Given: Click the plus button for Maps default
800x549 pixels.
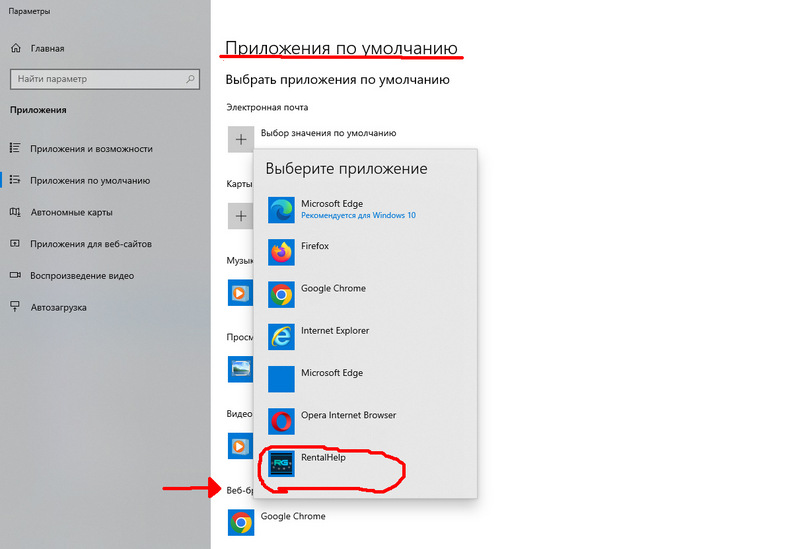Looking at the screenshot, I should tap(240, 215).
